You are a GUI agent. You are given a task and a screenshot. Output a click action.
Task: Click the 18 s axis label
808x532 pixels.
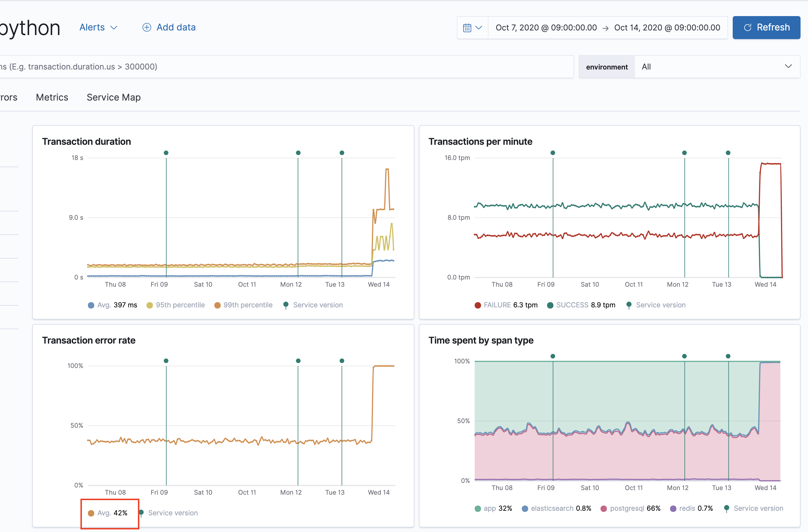tap(77, 157)
